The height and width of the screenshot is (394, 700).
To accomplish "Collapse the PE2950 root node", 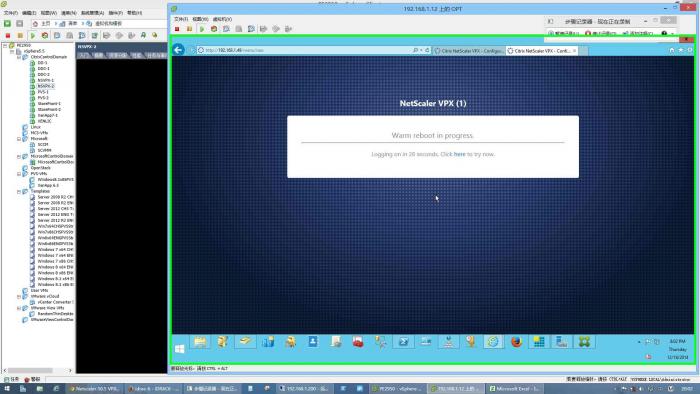I will pos(5,46).
